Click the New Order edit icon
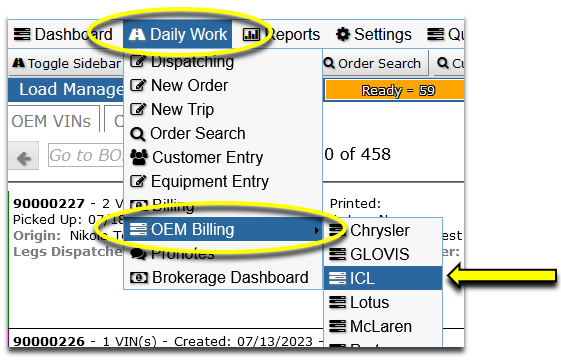The image size is (561, 360). 138,86
